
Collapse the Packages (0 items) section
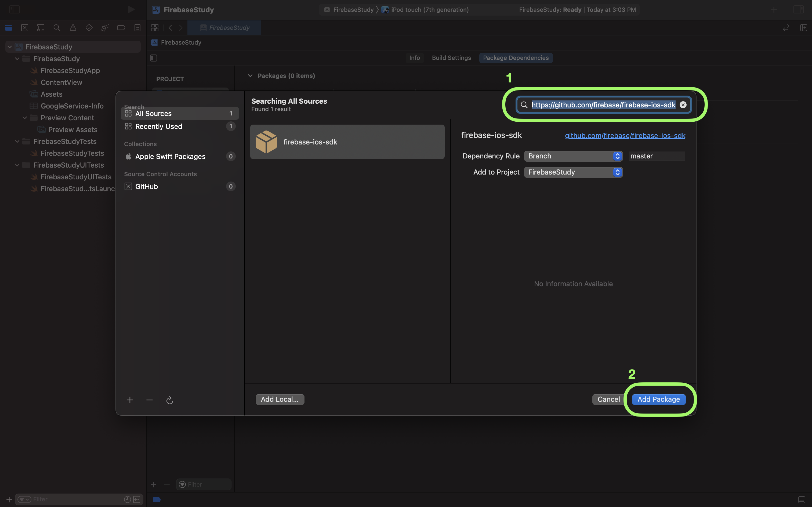[250, 76]
